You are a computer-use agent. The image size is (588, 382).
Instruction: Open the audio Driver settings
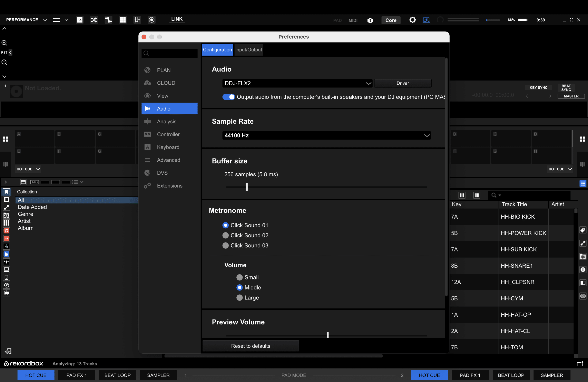[x=402, y=83]
